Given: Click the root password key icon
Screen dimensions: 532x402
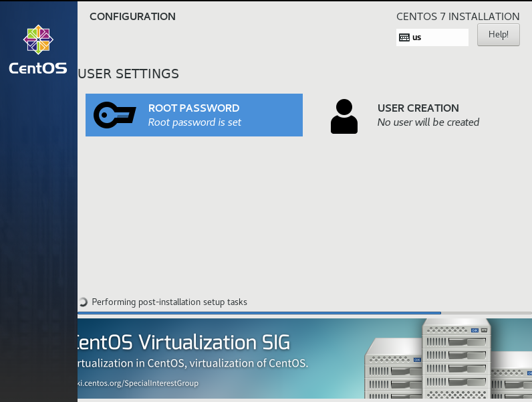Looking at the screenshot, I should [x=115, y=115].
